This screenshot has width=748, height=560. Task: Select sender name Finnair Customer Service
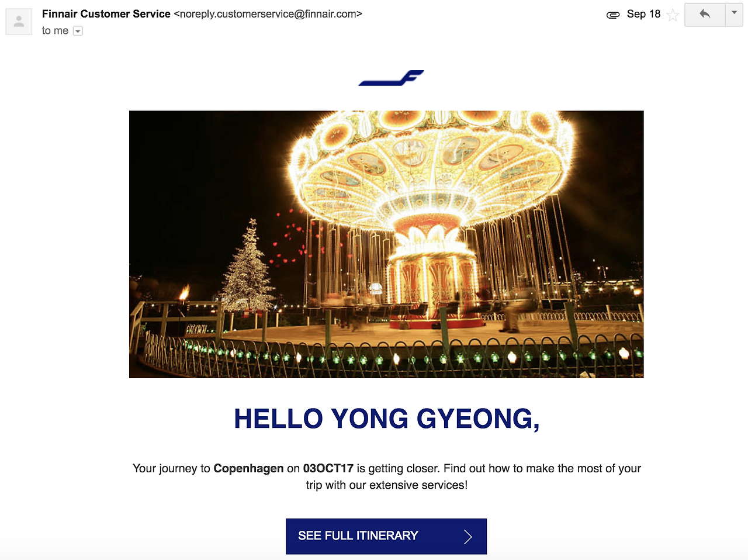click(106, 13)
